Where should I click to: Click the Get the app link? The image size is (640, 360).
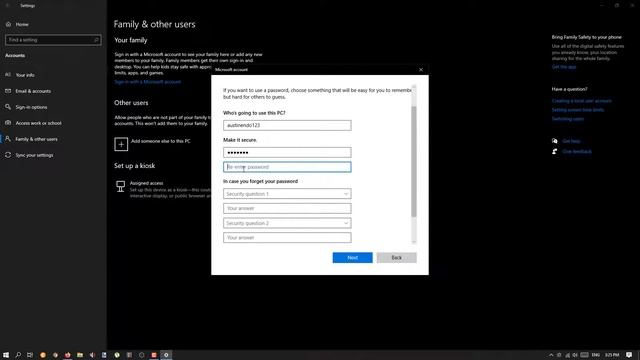point(564,67)
